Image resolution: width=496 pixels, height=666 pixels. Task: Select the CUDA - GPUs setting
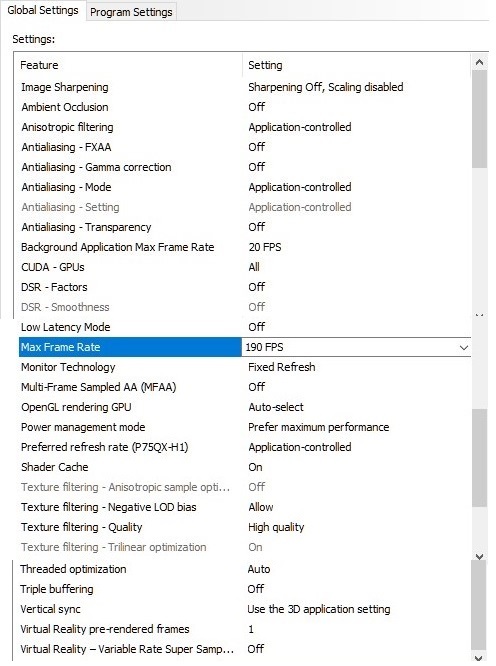point(254,267)
